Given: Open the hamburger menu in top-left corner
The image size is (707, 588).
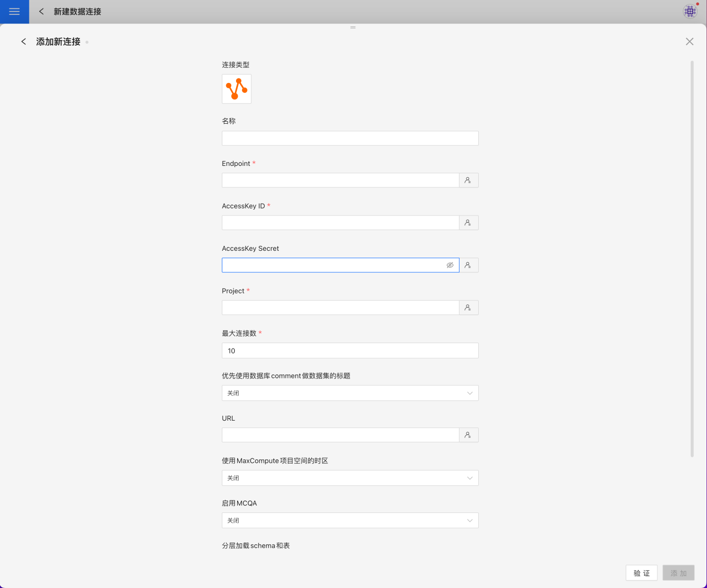Looking at the screenshot, I should 14,11.
